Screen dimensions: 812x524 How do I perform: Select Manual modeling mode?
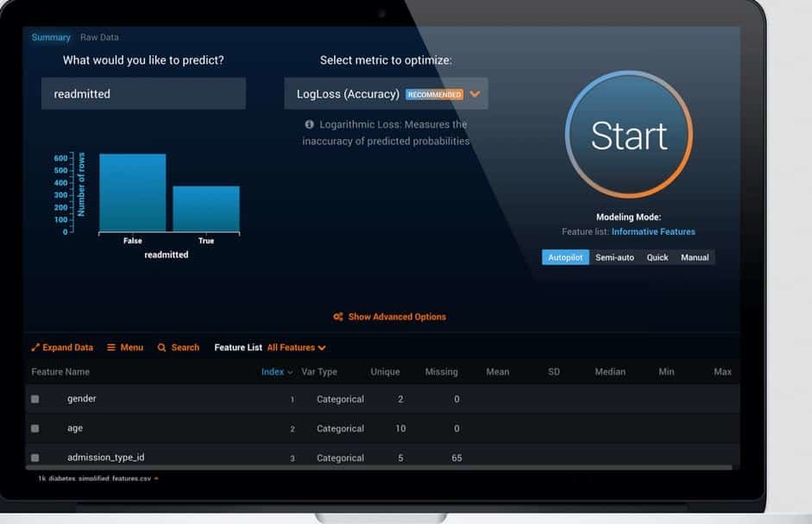point(695,257)
